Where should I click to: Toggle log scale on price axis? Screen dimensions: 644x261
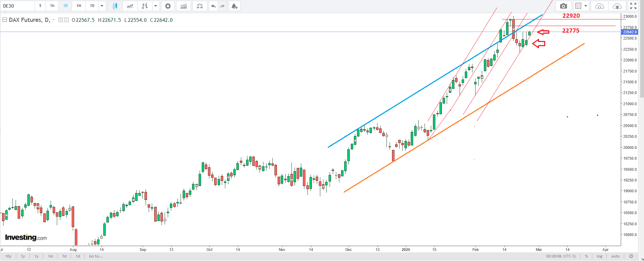tap(600, 256)
